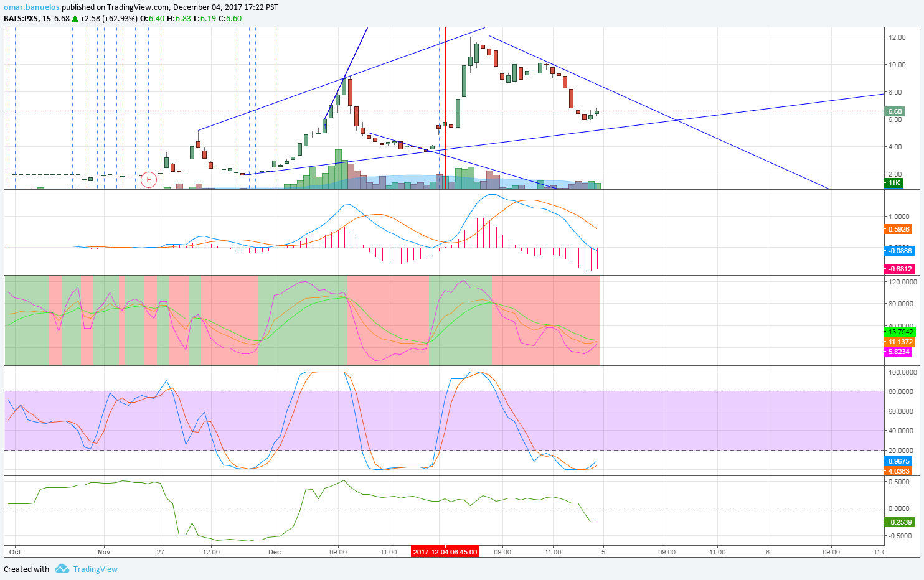This screenshot has height=580, width=924.
Task: Click the green up-arrow change indicator
Action: pos(75,18)
